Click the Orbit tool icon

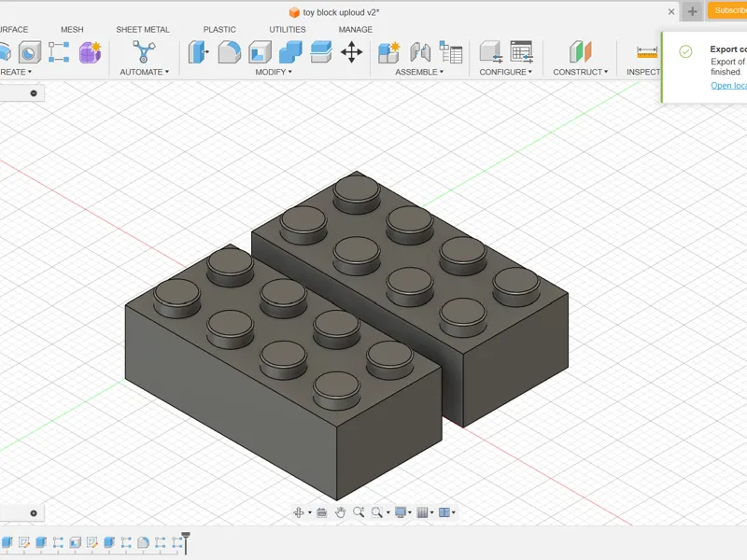pos(299,512)
